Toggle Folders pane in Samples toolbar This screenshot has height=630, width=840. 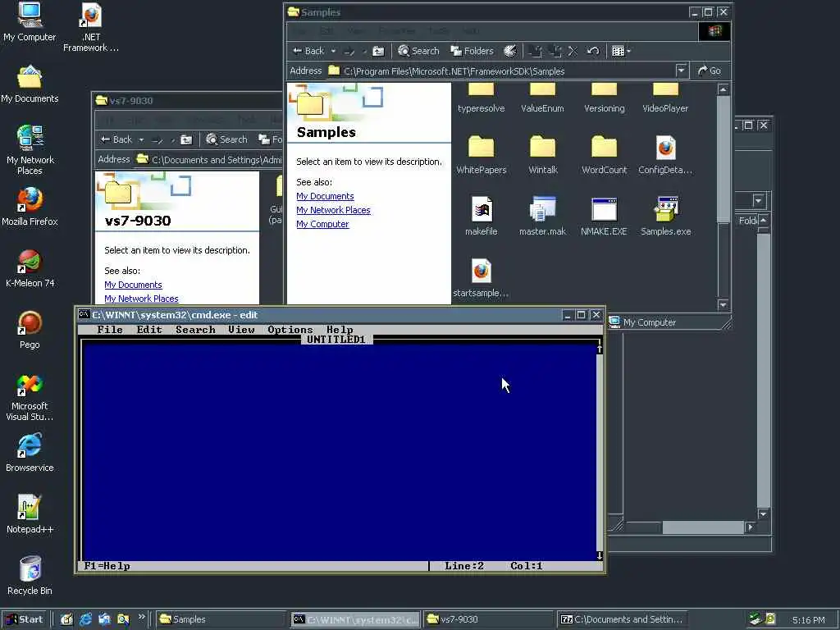pos(472,51)
